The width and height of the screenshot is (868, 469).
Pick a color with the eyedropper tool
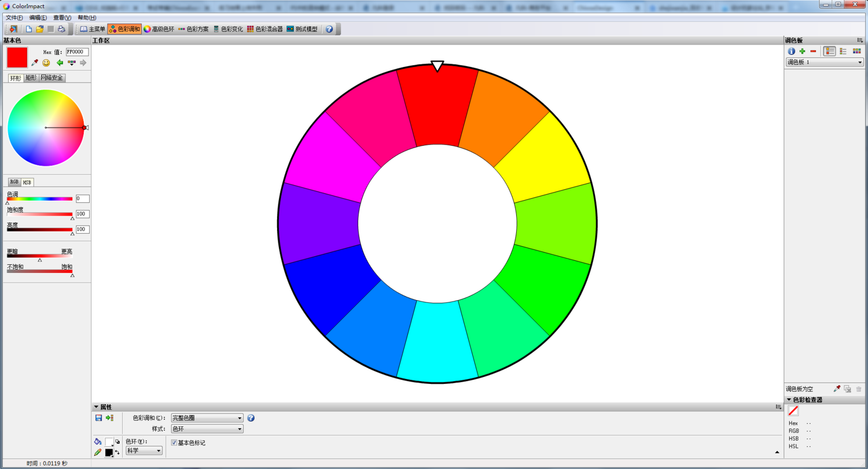[35, 62]
